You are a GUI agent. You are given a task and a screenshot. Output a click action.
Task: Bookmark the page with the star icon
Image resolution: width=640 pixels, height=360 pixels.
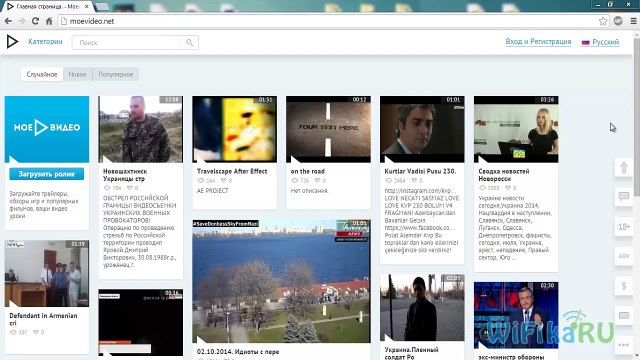click(603, 21)
